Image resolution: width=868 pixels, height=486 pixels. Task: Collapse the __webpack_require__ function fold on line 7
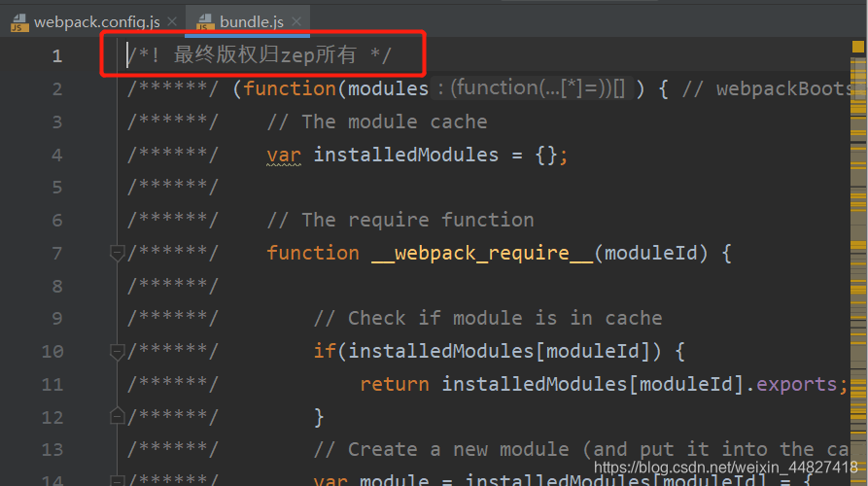[117, 253]
